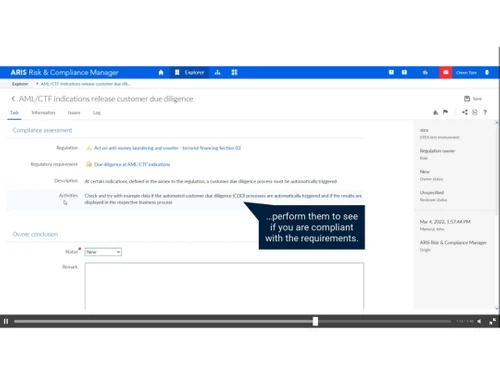Click the regulatory requirement icon

(x=89, y=164)
